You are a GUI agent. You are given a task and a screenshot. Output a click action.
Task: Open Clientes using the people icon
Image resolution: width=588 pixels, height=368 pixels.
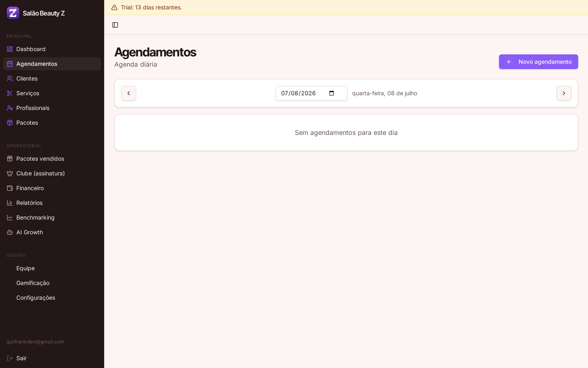click(10, 79)
